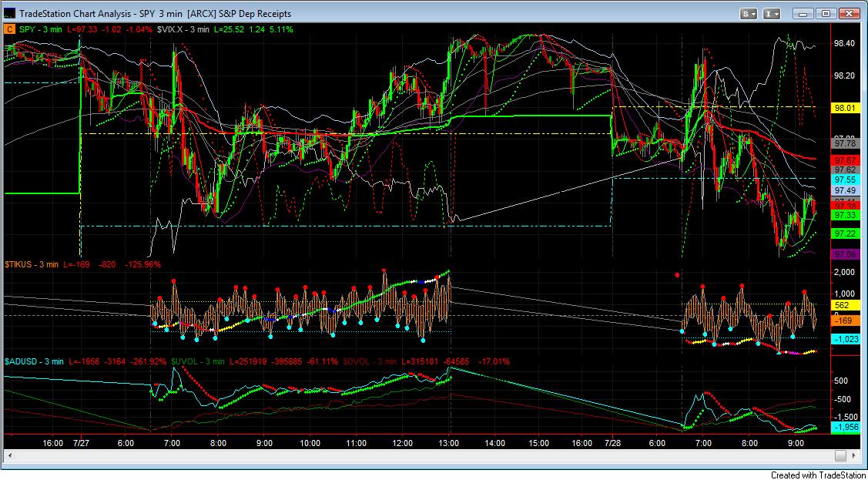Viewport: 868px width, 480px height.
Task: Click the horizontal scrollbar left arrow
Action: [x=11, y=455]
